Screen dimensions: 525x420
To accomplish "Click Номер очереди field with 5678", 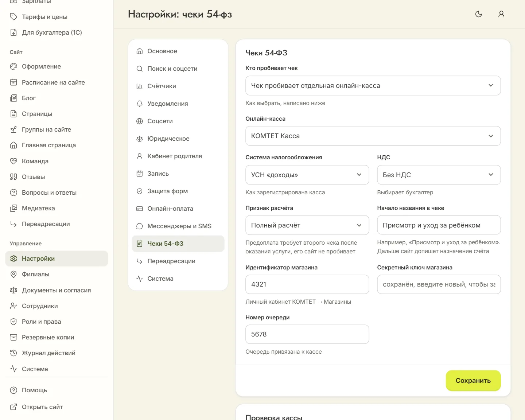I will point(307,334).
